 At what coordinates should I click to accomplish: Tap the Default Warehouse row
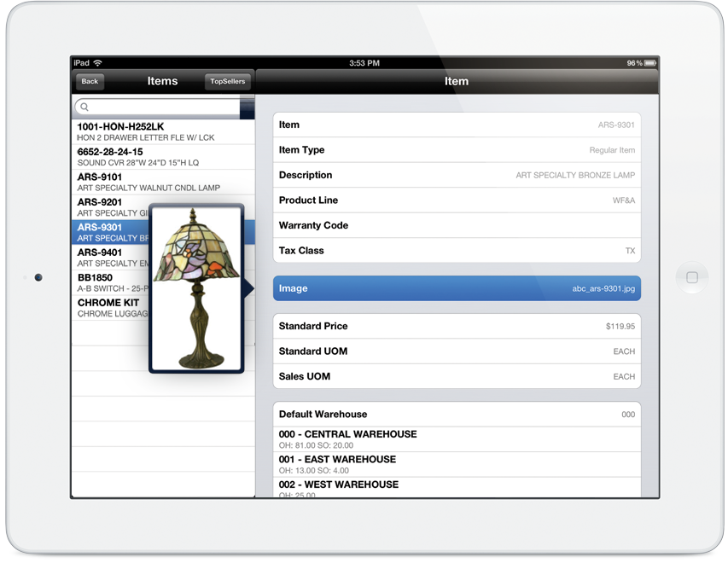point(457,414)
